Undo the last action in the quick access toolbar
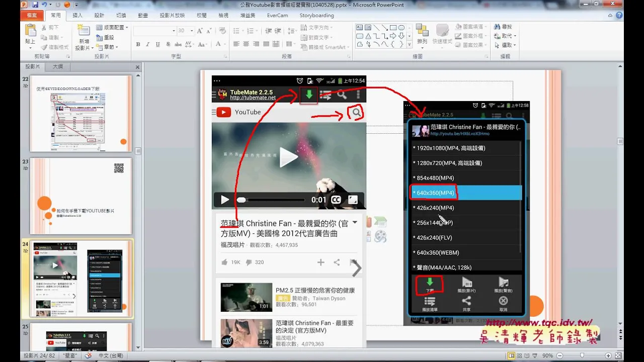The image size is (644, 362). coord(45,5)
